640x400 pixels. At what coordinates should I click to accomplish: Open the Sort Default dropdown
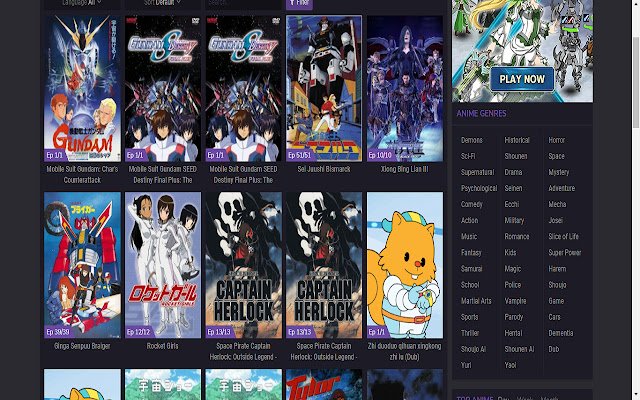162,3
